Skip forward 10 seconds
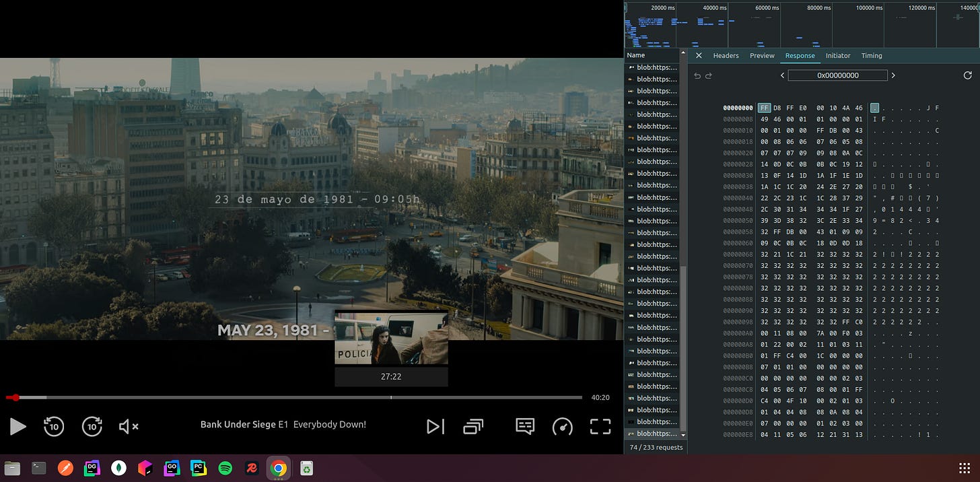The height and width of the screenshot is (482, 980). pyautogui.click(x=92, y=426)
